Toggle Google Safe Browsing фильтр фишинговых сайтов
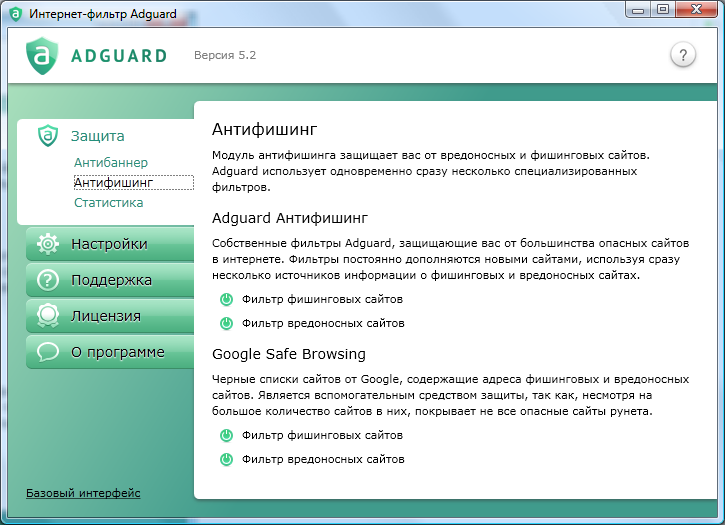Image resolution: width=725 pixels, height=525 pixels. point(226,435)
